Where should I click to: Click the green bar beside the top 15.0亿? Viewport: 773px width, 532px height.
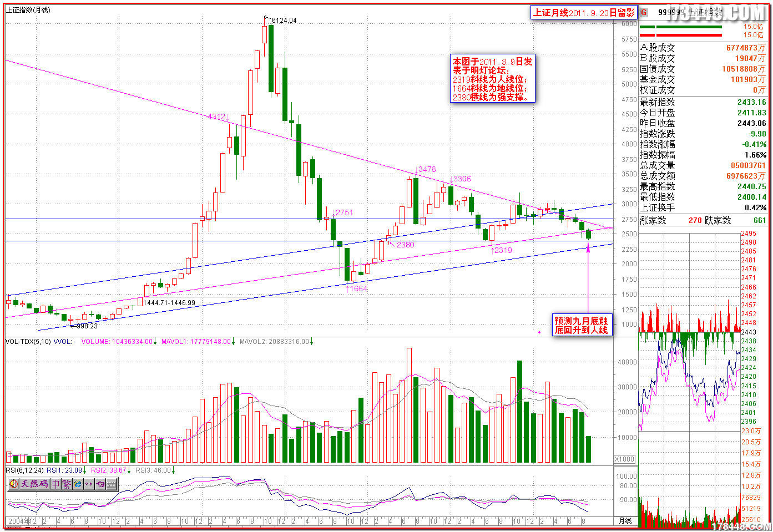coord(681,27)
